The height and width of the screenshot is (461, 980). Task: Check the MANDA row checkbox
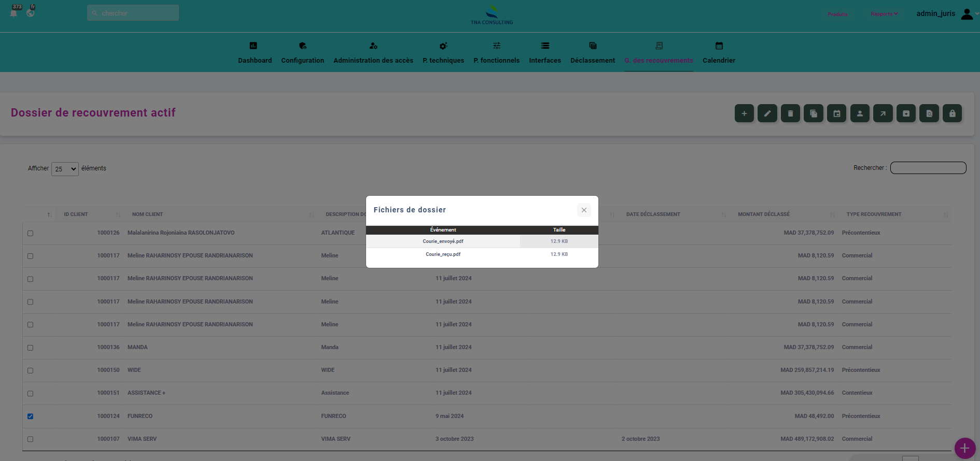30,348
